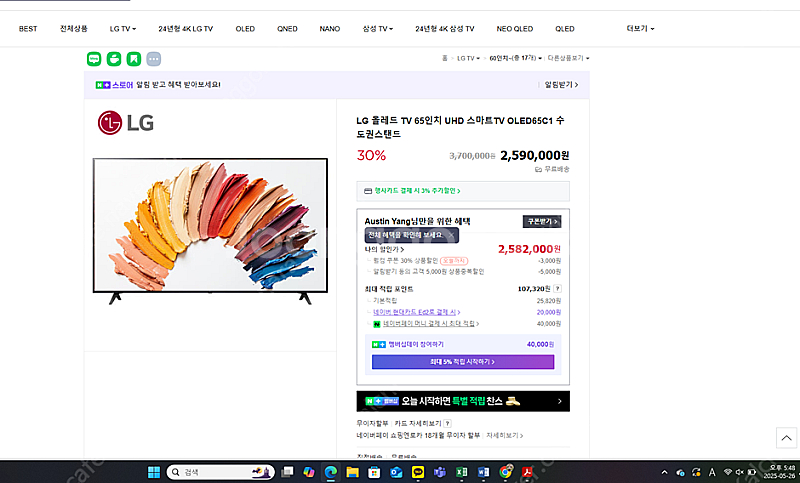Viewport: 800px width, 483px height.
Task: Expand the 더보기 dropdown menu
Action: tap(640, 29)
